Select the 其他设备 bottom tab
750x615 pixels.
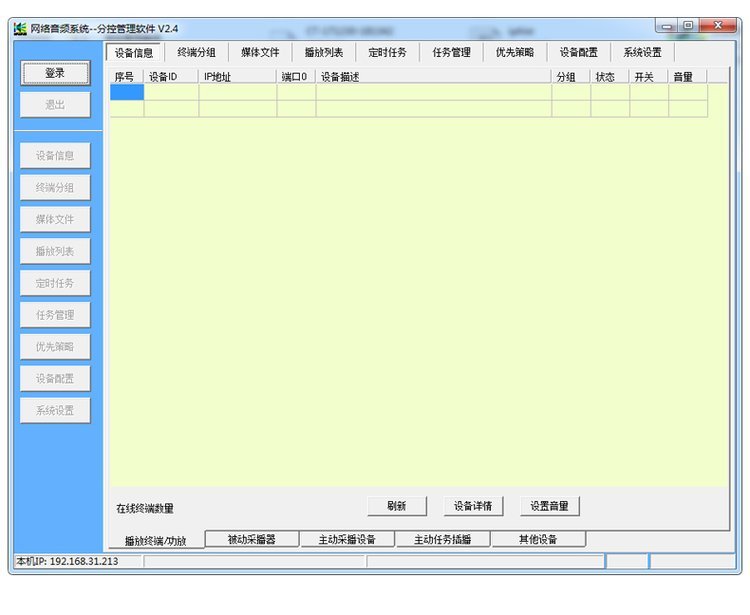[538, 539]
